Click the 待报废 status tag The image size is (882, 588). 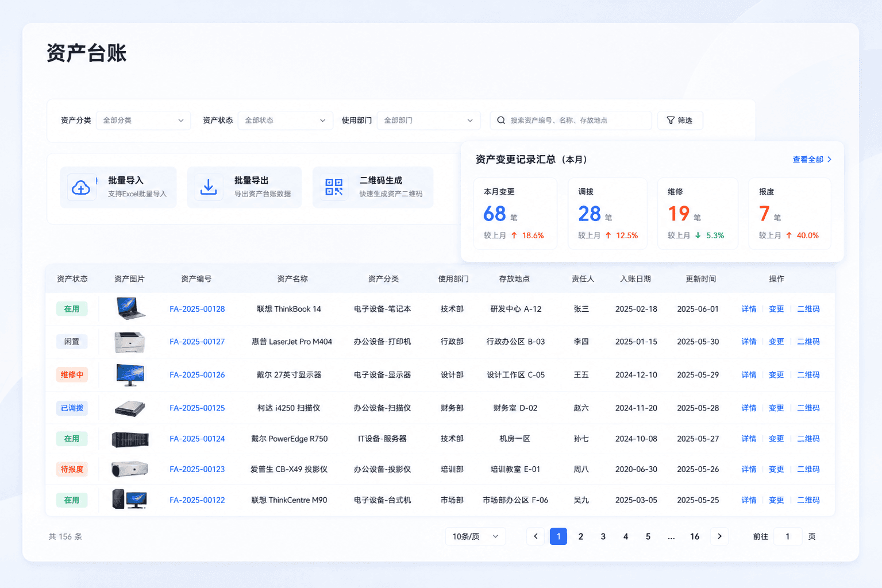tap(72, 469)
